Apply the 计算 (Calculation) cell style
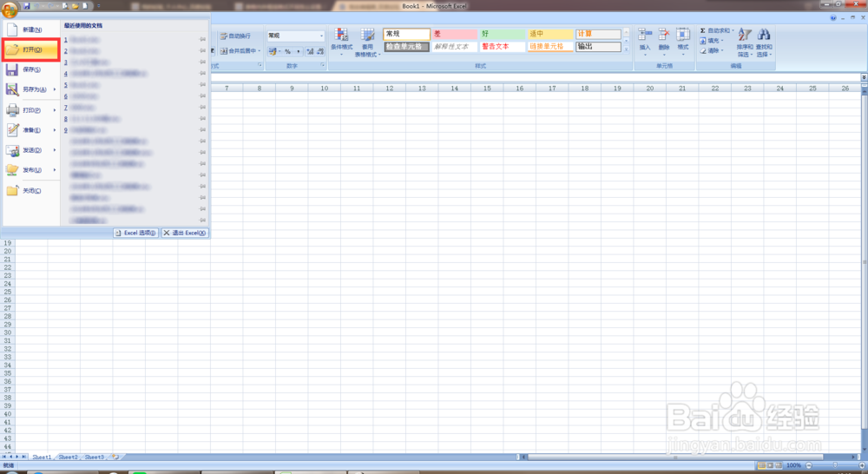 tap(598, 35)
